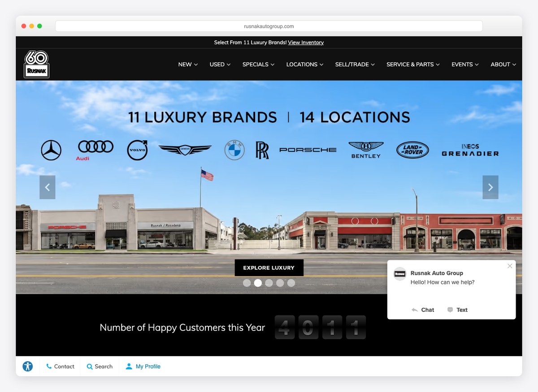Click the Happy Customers counter digits
This screenshot has height=392, width=538.
(320, 327)
